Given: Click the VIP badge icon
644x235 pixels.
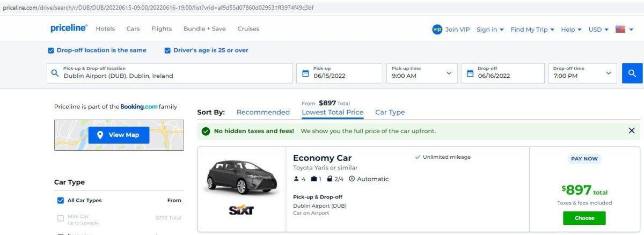Looking at the screenshot, I should [437, 30].
